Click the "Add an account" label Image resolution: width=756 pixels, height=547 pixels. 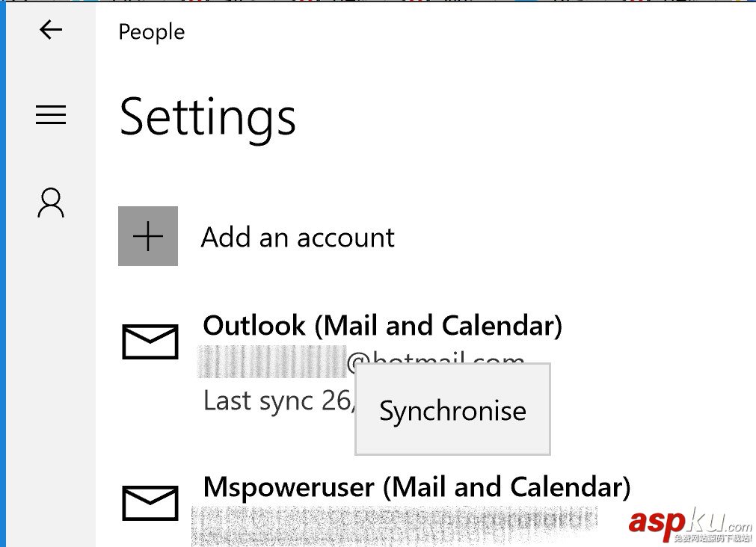click(x=298, y=238)
